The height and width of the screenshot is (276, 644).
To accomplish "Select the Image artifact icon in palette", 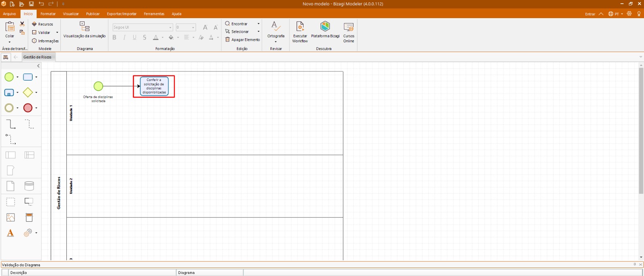I will coord(10,218).
